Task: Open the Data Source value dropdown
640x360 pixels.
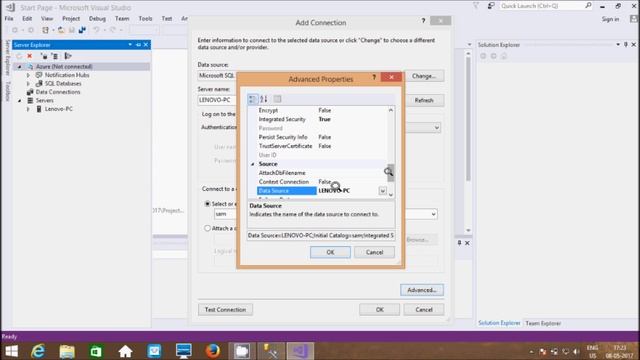Action: pyautogui.click(x=382, y=191)
